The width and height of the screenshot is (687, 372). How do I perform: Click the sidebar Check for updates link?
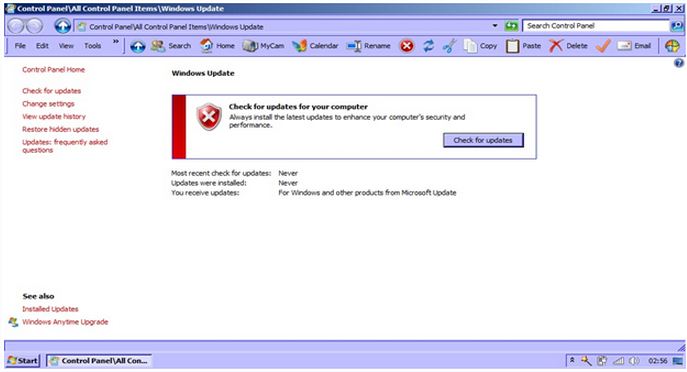(52, 91)
